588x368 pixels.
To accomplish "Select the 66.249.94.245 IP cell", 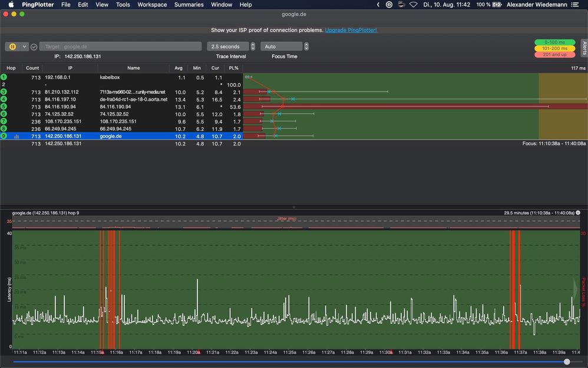I will click(61, 129).
